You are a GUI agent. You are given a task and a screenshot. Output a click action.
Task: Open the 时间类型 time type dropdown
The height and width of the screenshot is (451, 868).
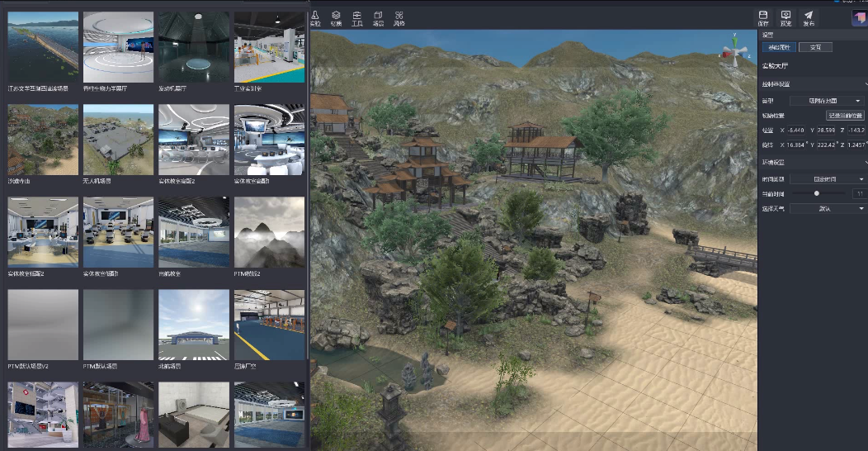click(827, 178)
